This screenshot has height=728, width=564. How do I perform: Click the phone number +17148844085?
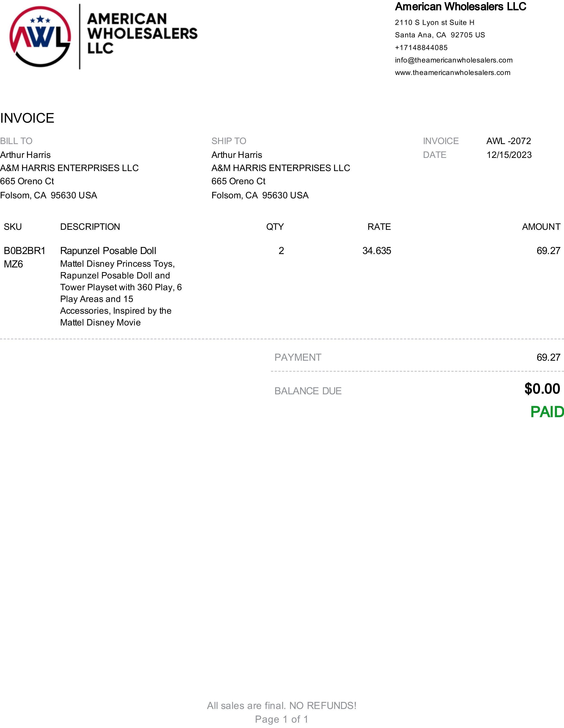click(x=421, y=48)
